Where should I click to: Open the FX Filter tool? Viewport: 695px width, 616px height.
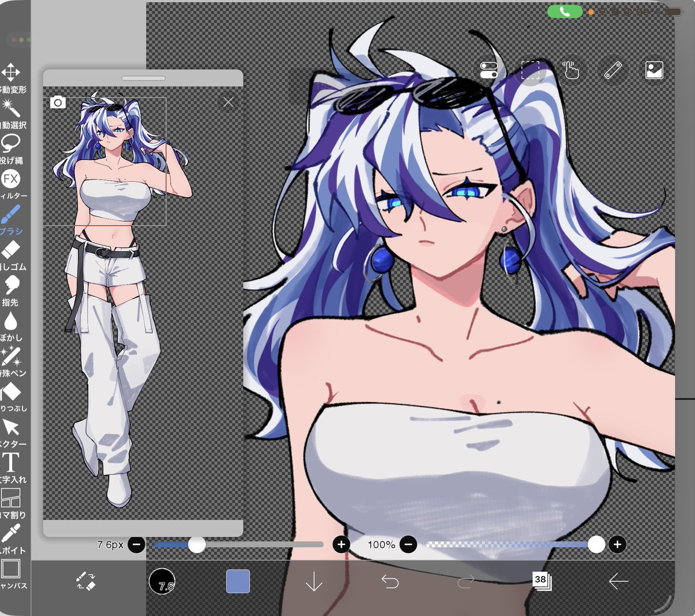[11, 184]
